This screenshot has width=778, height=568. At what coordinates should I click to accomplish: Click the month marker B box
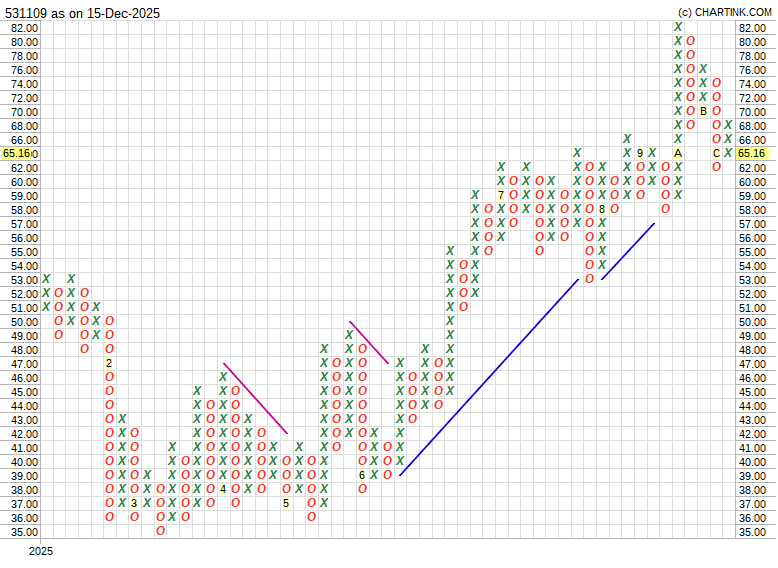click(703, 111)
